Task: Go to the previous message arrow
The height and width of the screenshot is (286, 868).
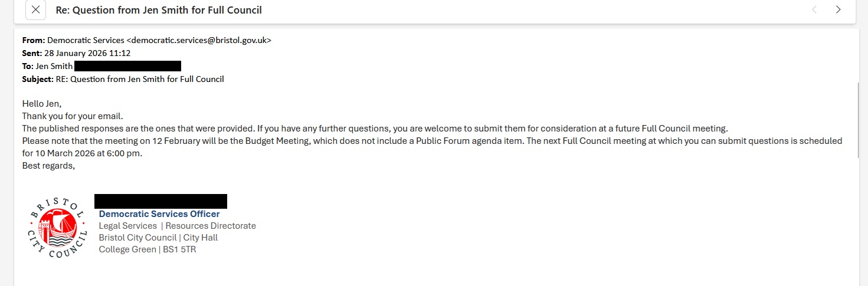Action: pyautogui.click(x=814, y=10)
